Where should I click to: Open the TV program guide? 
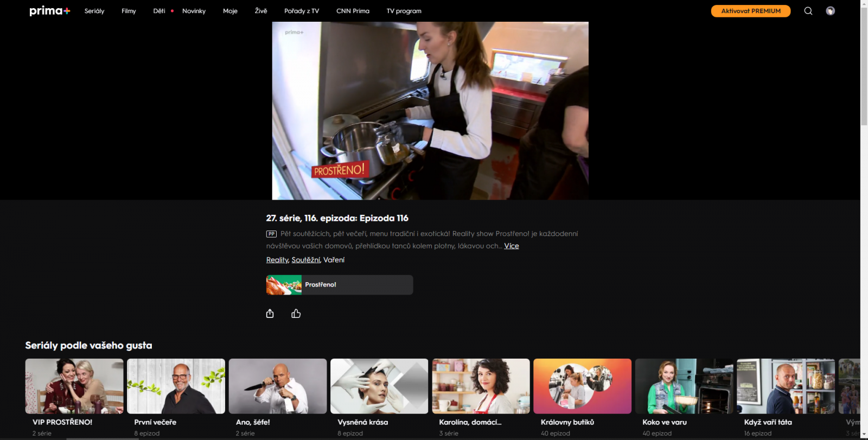[x=404, y=11]
